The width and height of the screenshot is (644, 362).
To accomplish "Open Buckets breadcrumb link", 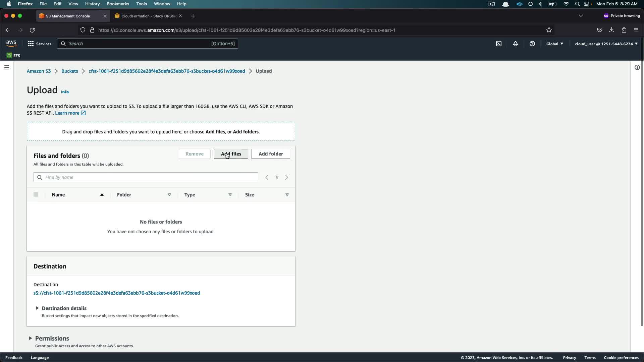I will pos(69,71).
